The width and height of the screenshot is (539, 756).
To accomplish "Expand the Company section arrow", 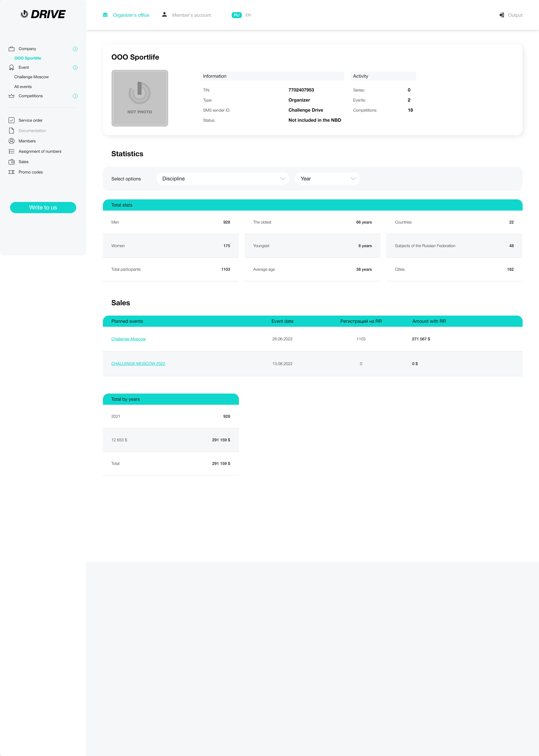I will (x=75, y=49).
